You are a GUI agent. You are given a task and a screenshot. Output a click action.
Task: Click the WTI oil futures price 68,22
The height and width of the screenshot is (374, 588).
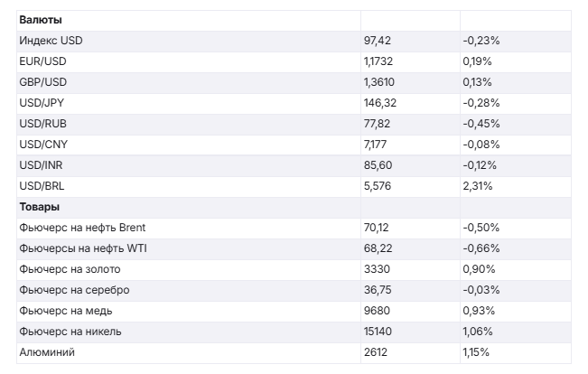tap(379, 248)
